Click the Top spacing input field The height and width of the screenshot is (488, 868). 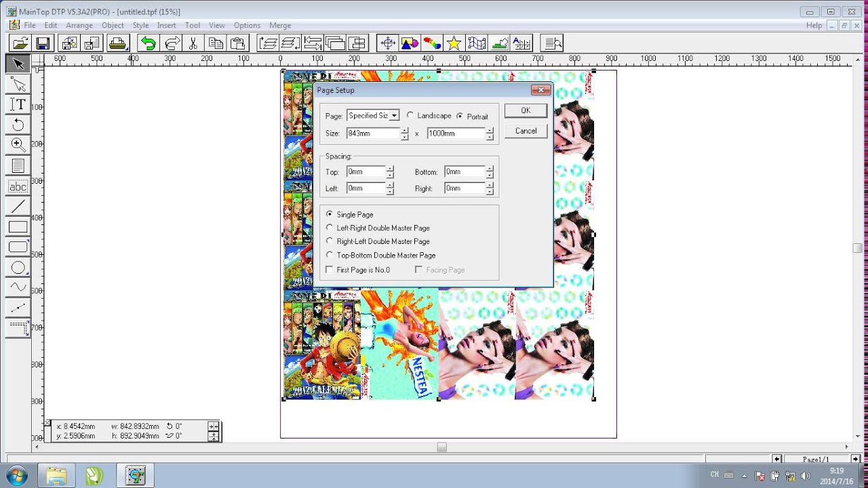366,172
